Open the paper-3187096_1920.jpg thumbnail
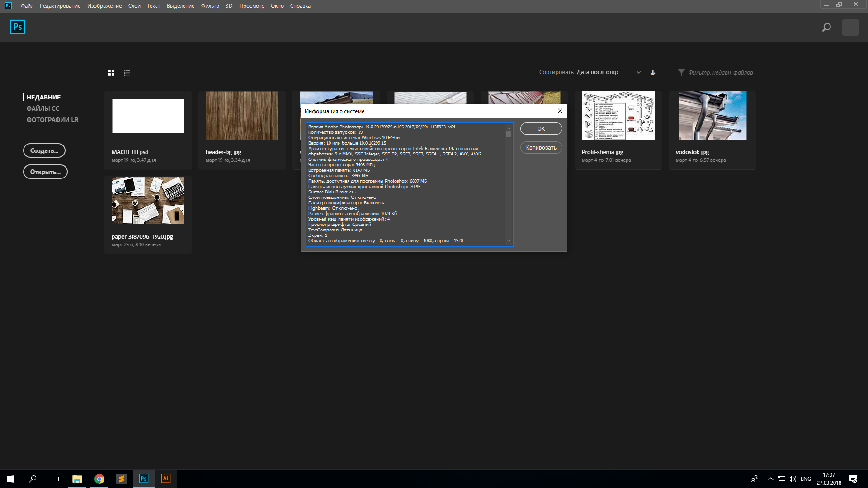 pos(148,201)
